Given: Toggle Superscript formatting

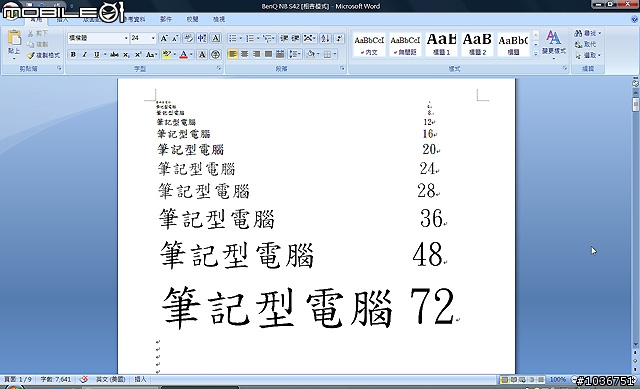Looking at the screenshot, I should [x=138, y=54].
